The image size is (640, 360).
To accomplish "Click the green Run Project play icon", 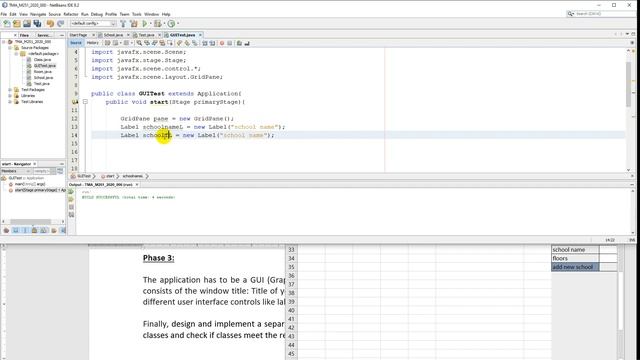I will tap(144, 24).
